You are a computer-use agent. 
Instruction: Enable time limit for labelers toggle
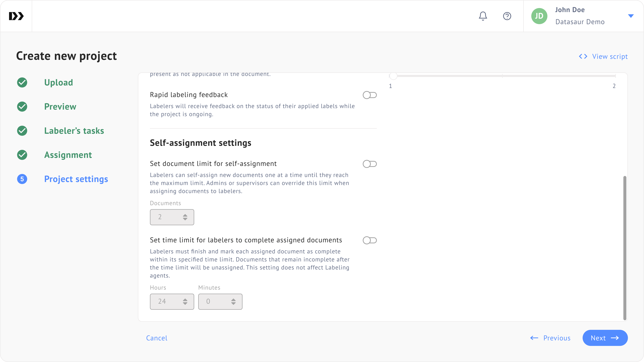pos(369,240)
